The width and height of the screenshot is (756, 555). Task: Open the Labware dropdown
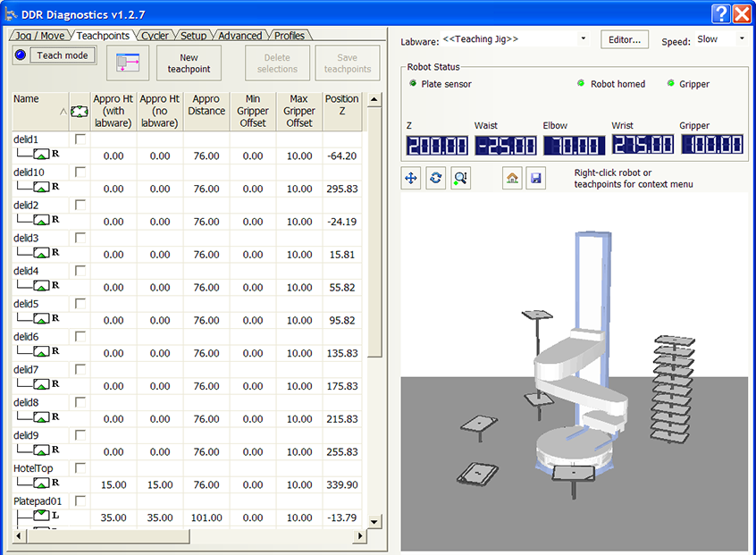(x=583, y=39)
